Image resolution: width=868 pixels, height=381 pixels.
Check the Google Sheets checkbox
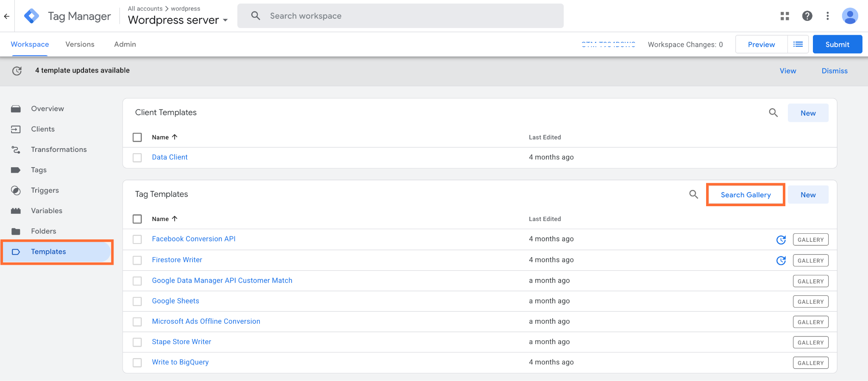point(137,301)
